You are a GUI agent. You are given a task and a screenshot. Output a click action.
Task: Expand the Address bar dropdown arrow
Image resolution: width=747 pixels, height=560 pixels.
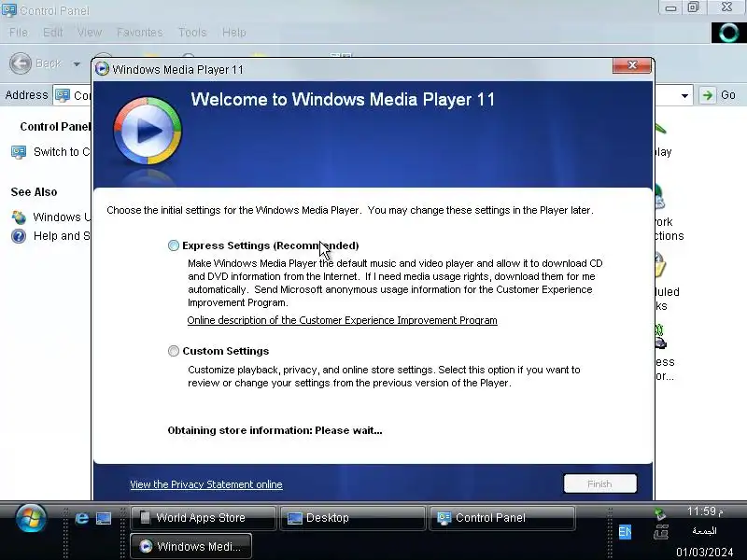click(684, 96)
